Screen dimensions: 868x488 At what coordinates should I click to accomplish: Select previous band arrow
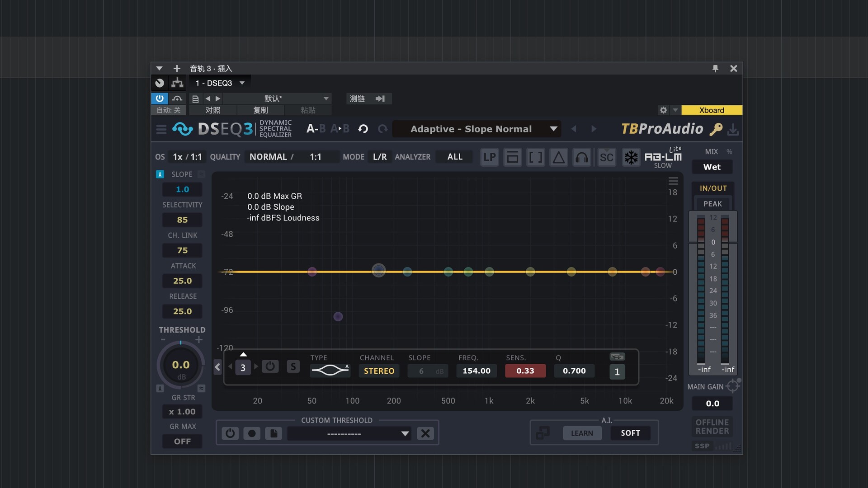(230, 366)
